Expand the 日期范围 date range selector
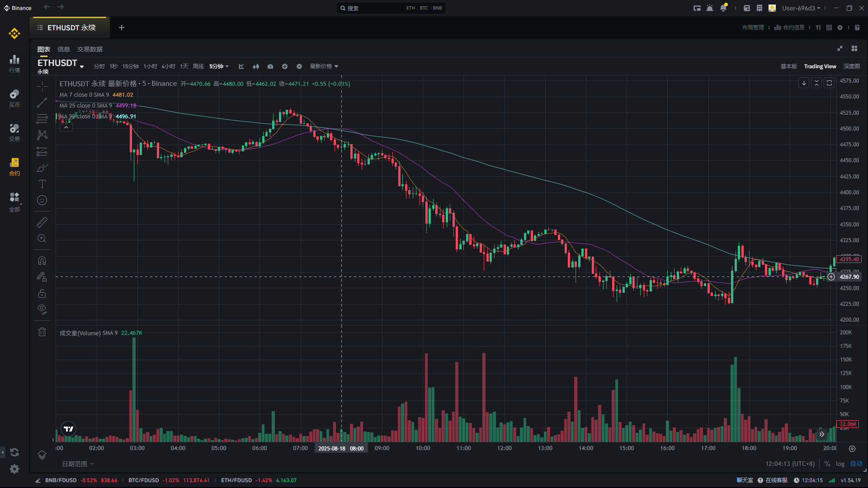Screen dimensions: 868x488 (x=78, y=464)
